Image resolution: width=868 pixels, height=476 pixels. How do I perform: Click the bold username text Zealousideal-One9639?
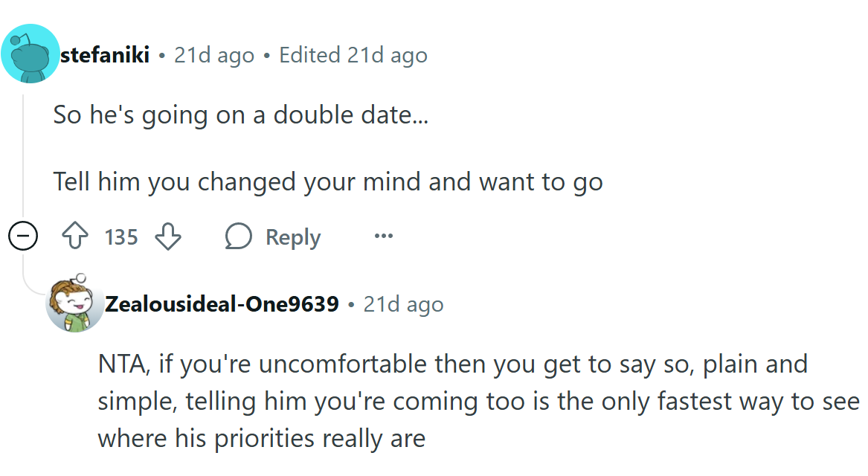point(221,303)
